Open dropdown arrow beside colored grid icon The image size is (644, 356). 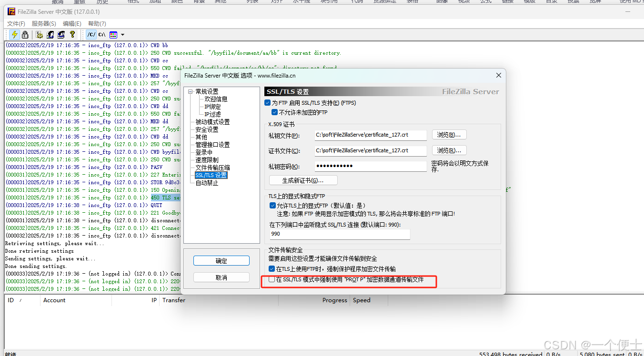click(x=122, y=35)
